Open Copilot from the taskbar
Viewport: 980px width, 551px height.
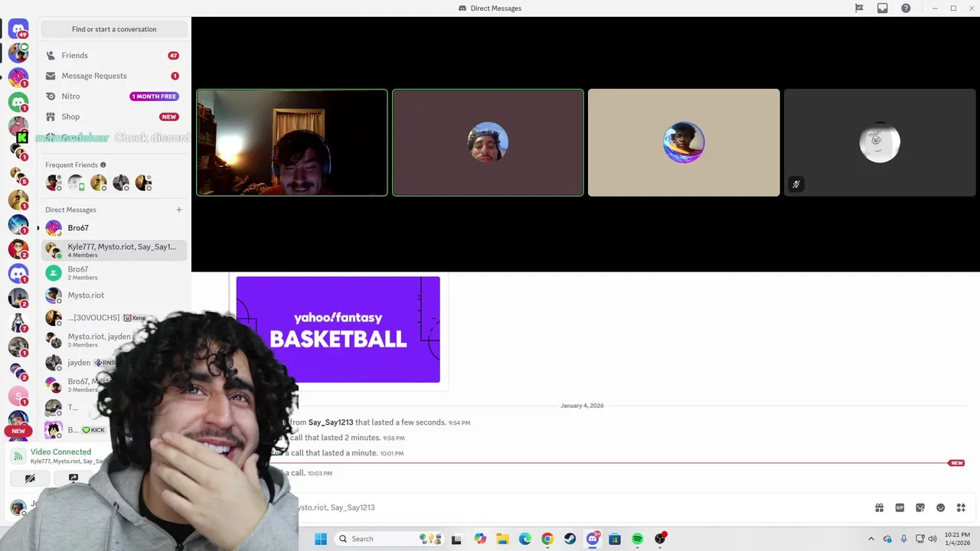pos(480,539)
